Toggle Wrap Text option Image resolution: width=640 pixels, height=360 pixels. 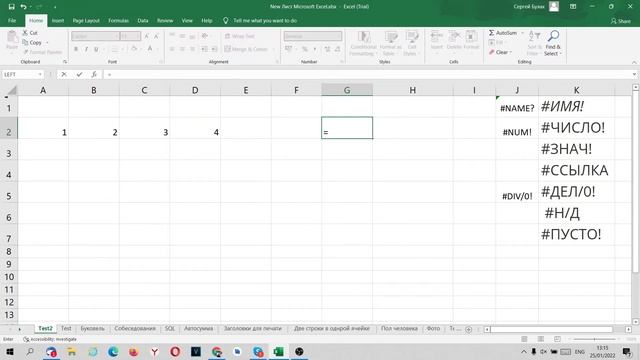point(240,36)
